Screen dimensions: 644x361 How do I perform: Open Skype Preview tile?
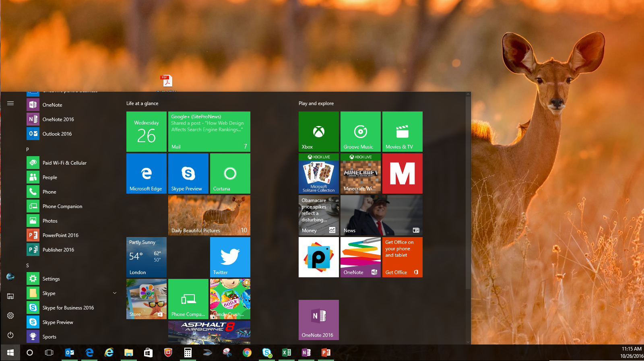coord(188,173)
